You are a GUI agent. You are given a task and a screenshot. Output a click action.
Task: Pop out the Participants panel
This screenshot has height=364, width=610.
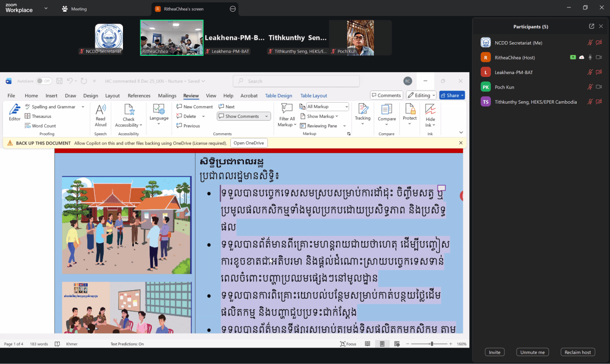591,27
